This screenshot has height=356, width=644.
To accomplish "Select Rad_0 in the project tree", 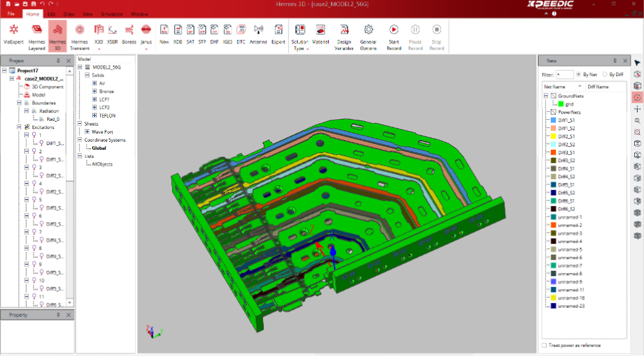I will (52, 119).
